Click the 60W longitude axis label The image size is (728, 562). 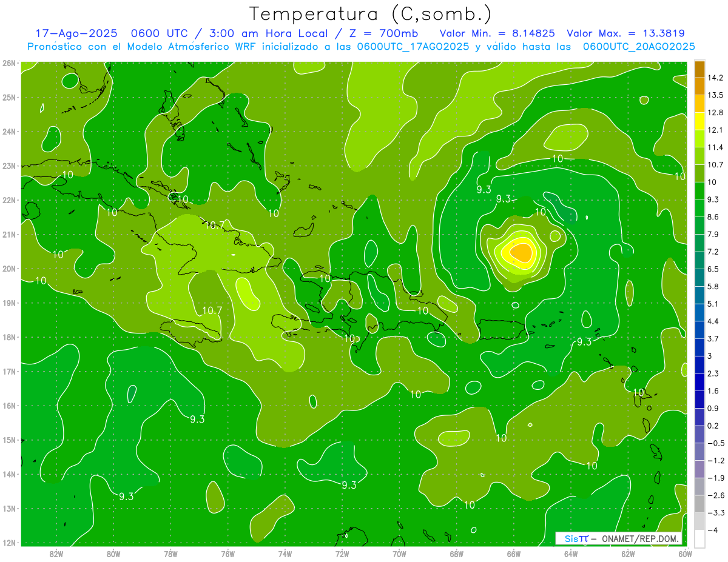click(x=686, y=554)
